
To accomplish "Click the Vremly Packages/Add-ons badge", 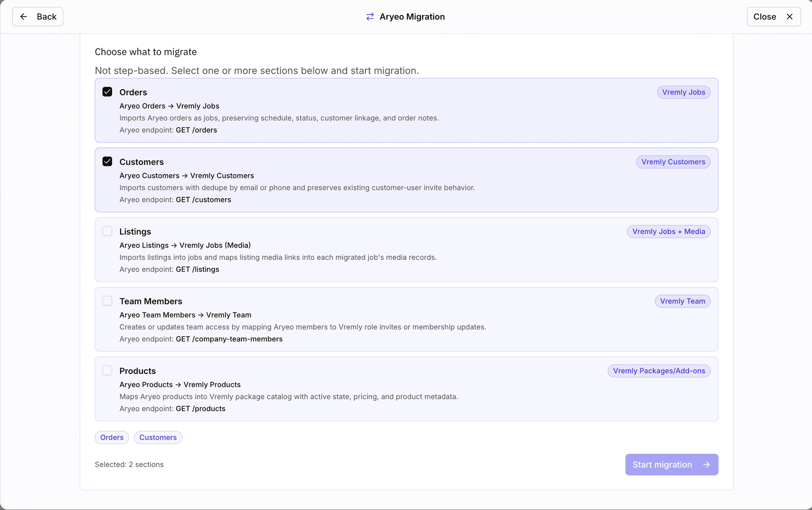I will (x=659, y=371).
